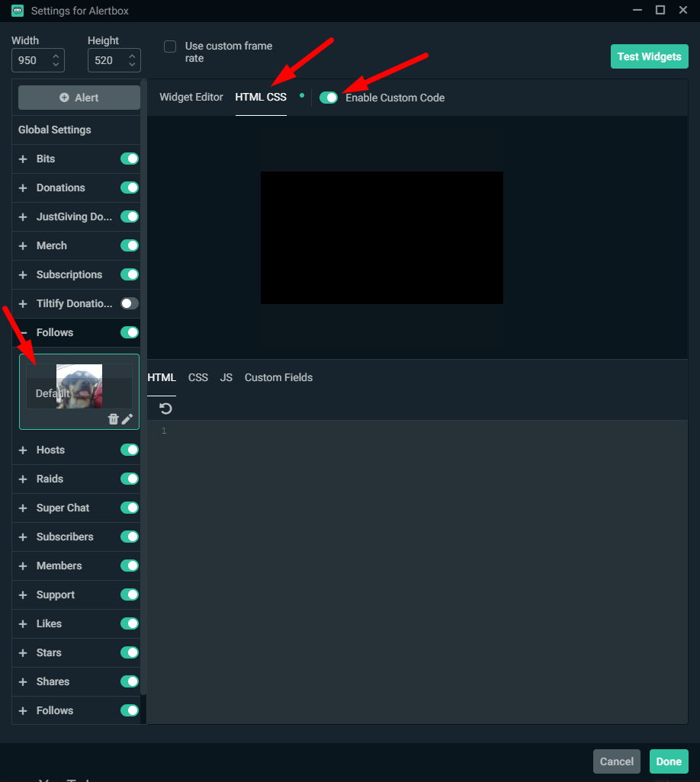This screenshot has width=700, height=782.
Task: Open the Custom Fields tab
Action: point(278,377)
